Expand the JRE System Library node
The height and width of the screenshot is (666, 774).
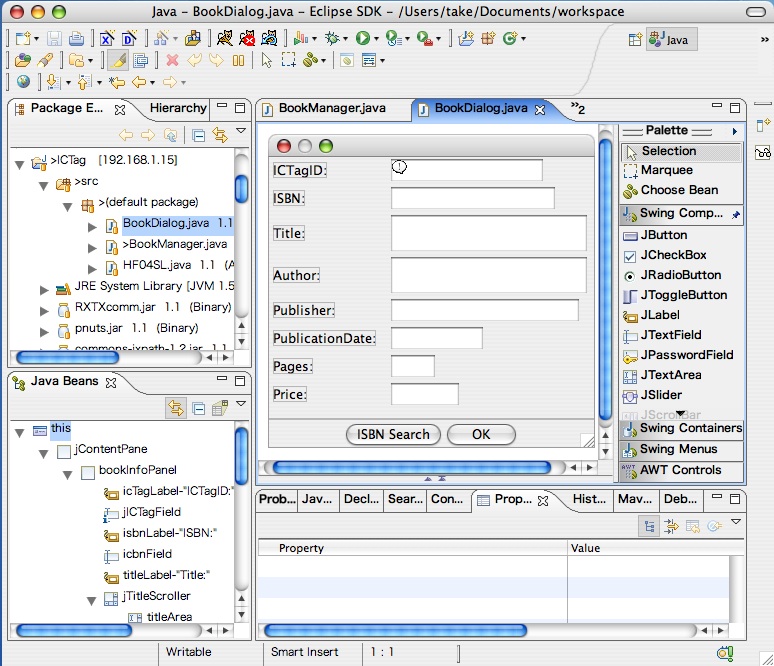coord(44,288)
